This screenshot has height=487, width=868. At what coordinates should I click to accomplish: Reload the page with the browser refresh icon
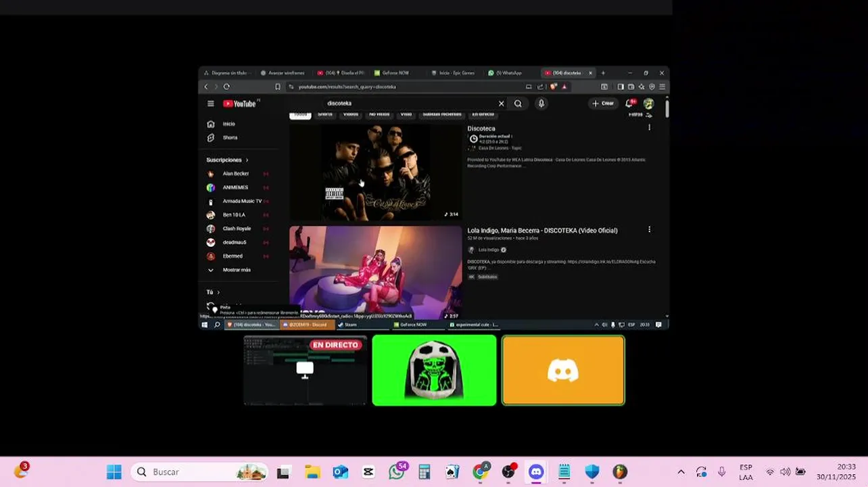(226, 87)
